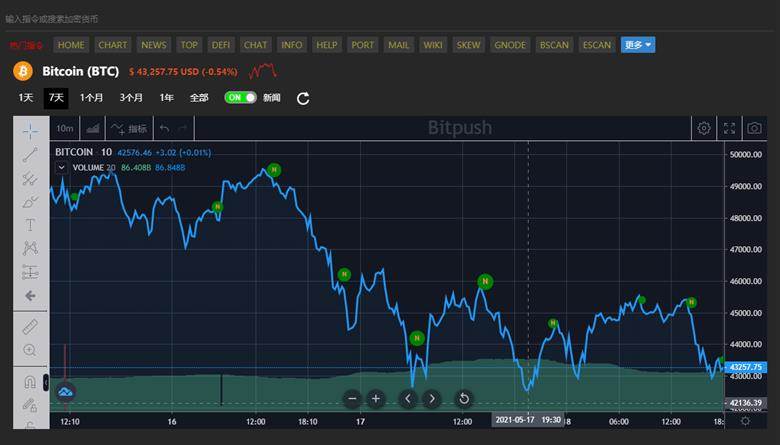
Task: Open the MAIL command
Action: pos(398,45)
